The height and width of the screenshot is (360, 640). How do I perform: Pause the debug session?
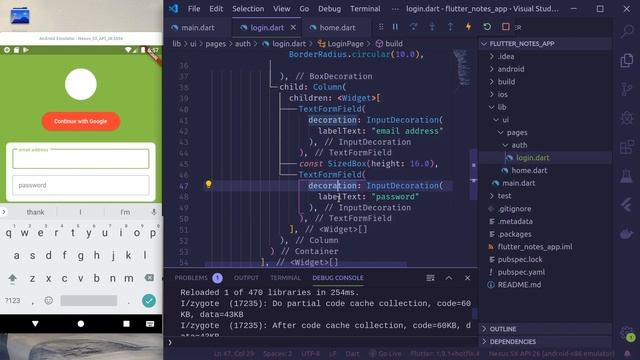[x=395, y=27]
